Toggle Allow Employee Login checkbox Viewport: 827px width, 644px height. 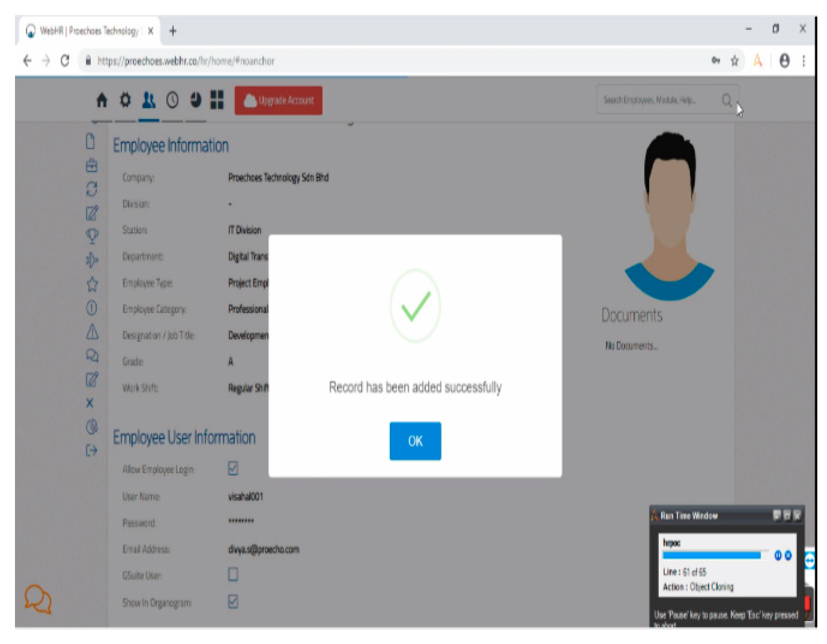(233, 468)
